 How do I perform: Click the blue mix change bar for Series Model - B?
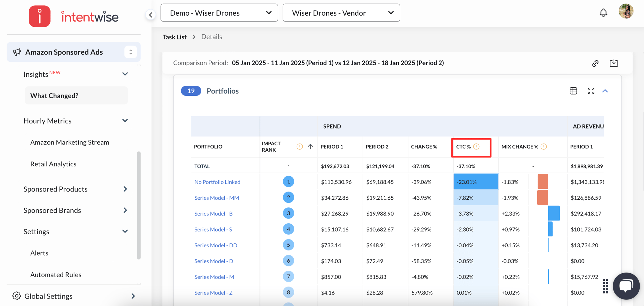554,213
